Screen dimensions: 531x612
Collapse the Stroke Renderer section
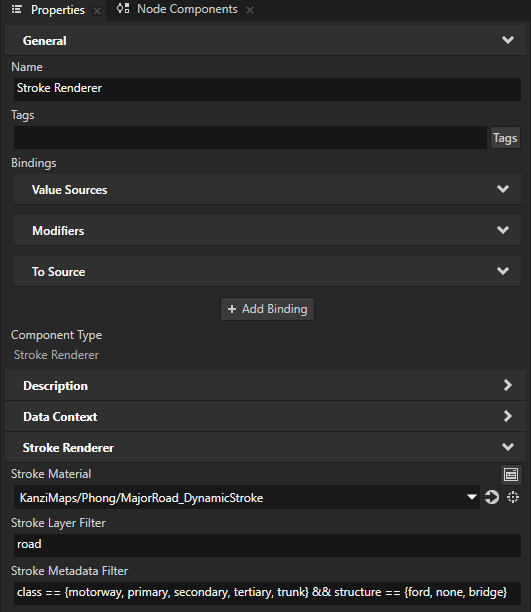(508, 447)
